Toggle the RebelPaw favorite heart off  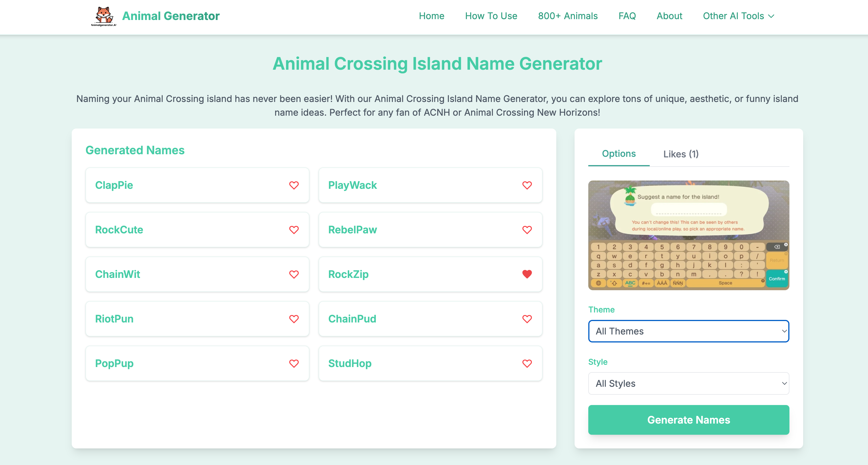pyautogui.click(x=527, y=230)
